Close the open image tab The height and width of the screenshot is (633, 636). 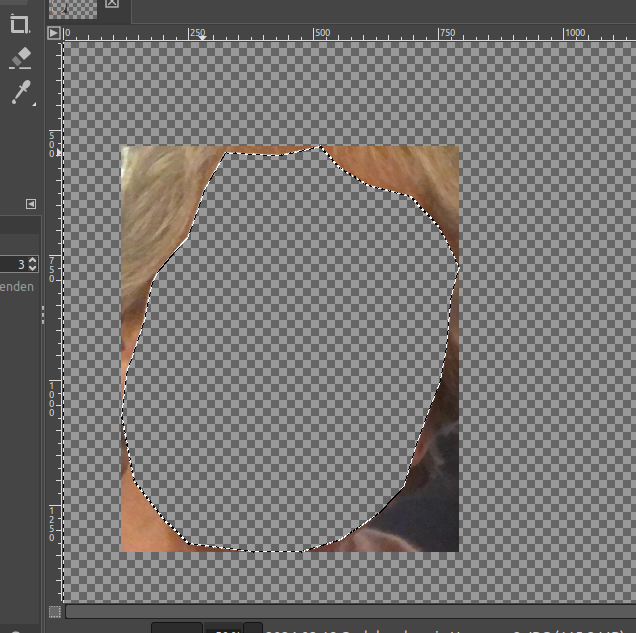coord(111,4)
